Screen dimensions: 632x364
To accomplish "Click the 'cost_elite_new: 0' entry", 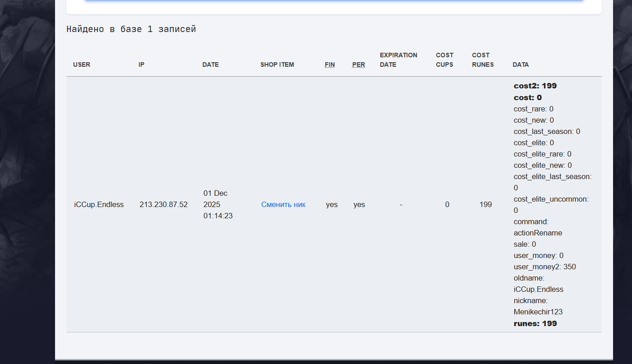I will [x=543, y=165].
